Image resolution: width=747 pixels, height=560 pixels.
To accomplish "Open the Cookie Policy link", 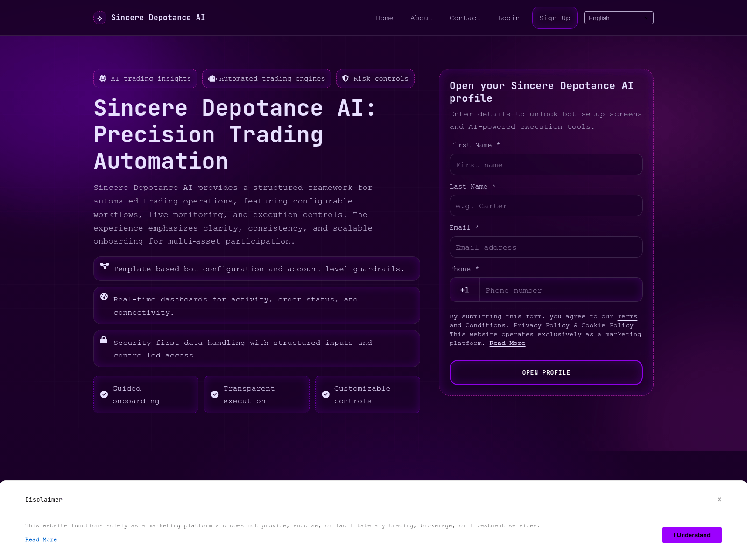I will 607,325.
